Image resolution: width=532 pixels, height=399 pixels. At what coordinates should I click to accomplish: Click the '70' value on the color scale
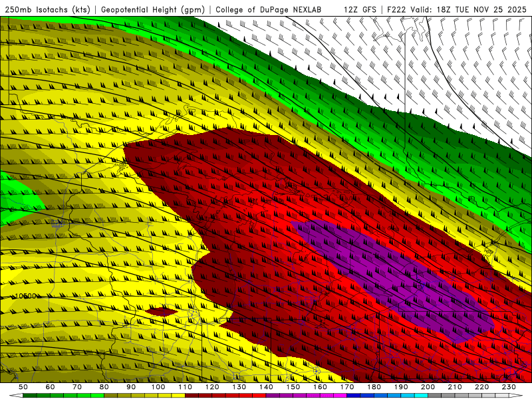pyautogui.click(x=77, y=387)
